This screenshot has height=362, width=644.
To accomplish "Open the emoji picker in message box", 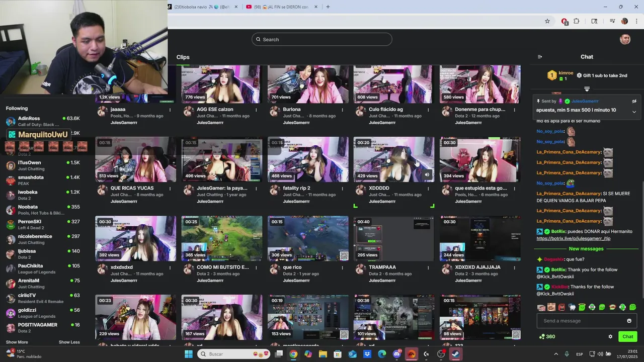I will tap(629, 321).
